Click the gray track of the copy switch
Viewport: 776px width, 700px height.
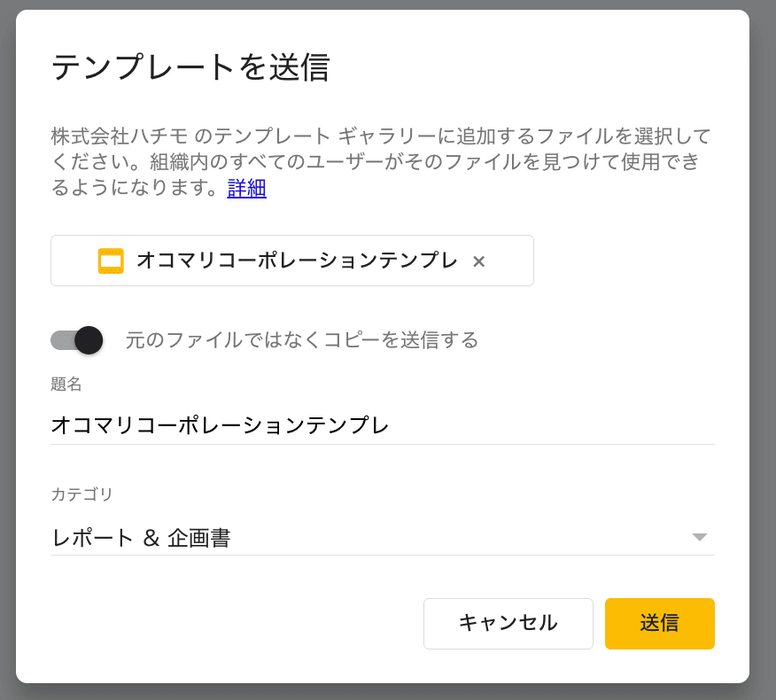[x=60, y=339]
